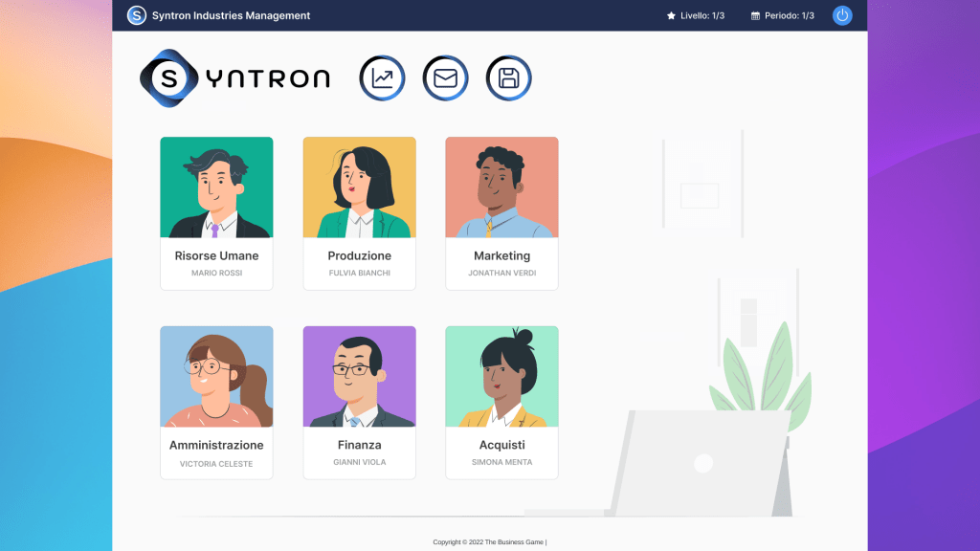Select the Marketing department label
Viewport: 980px width, 551px height.
point(501,255)
